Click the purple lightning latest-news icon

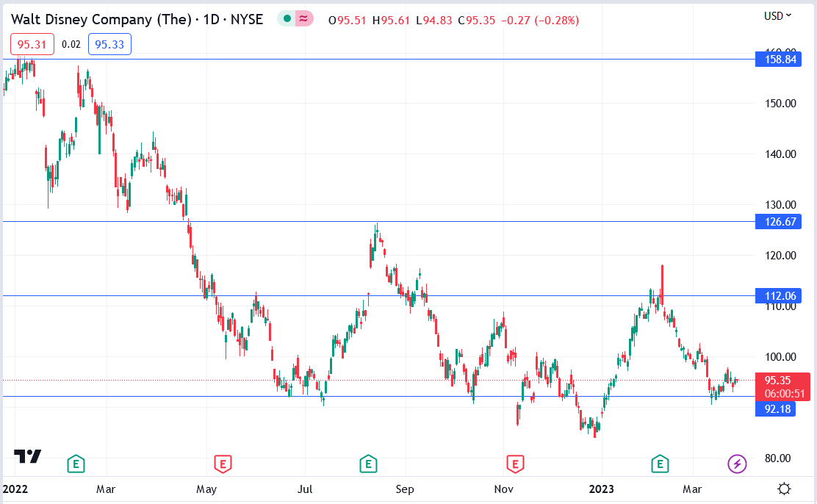click(737, 464)
